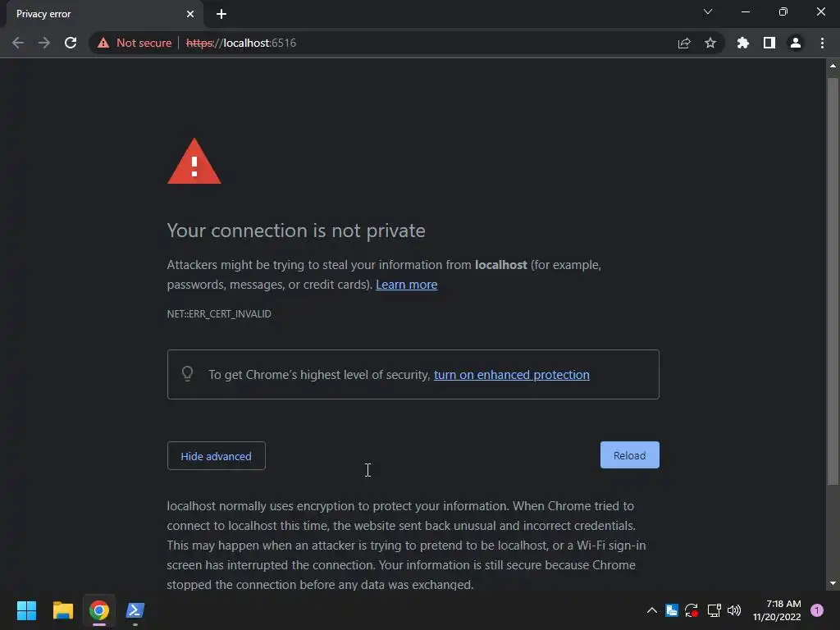Open the tab search chevron

click(708, 11)
